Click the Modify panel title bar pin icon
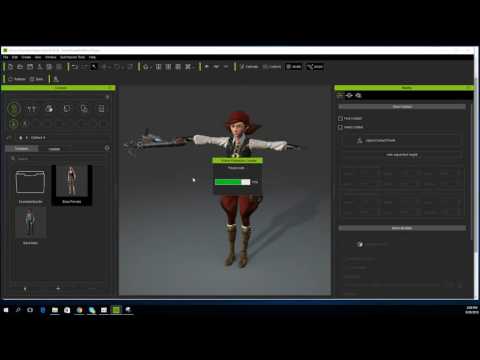 tap(468, 88)
